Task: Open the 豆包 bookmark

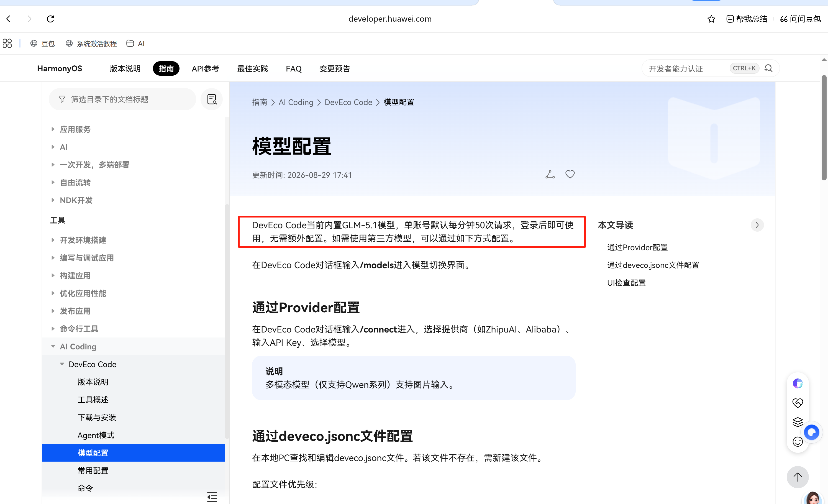Action: (42, 43)
